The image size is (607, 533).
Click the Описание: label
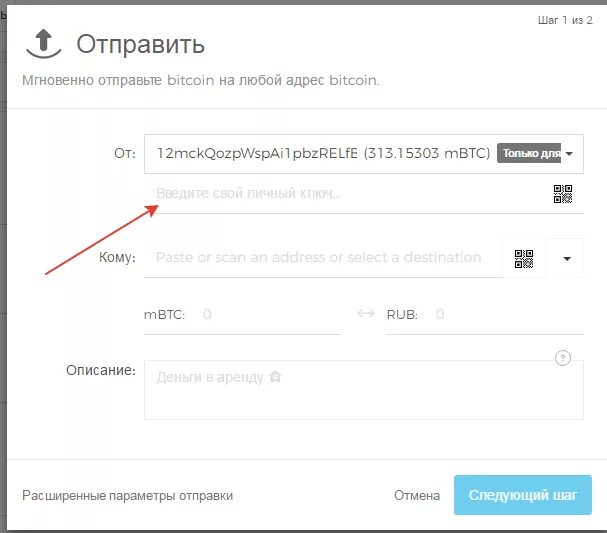[101, 370]
